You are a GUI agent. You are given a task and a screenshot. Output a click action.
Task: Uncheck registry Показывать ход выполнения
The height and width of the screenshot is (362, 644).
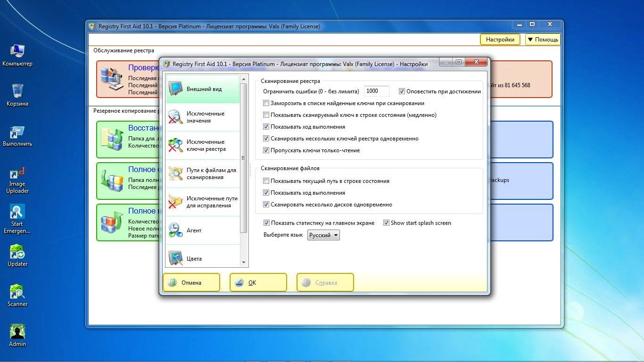coord(266,127)
